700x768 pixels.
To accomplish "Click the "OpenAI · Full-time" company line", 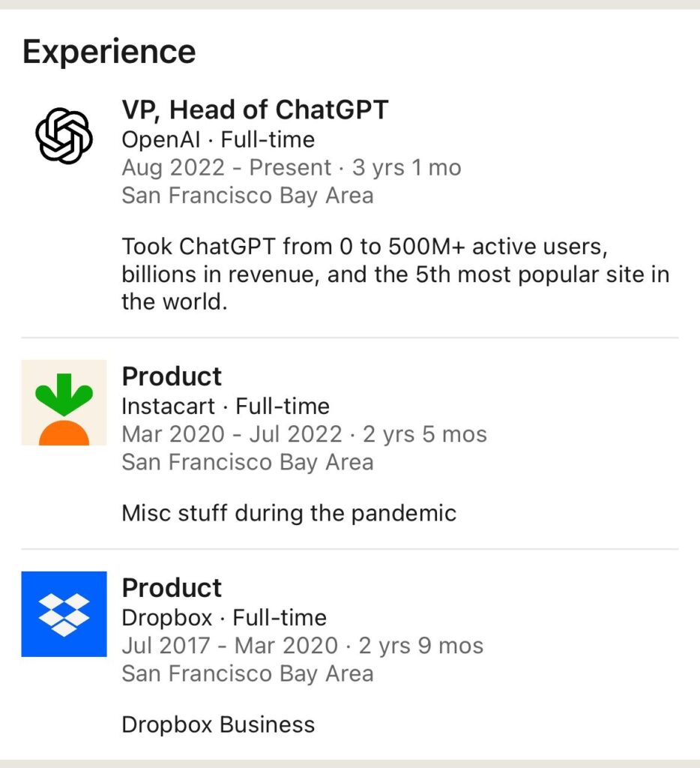I will tap(218, 139).
